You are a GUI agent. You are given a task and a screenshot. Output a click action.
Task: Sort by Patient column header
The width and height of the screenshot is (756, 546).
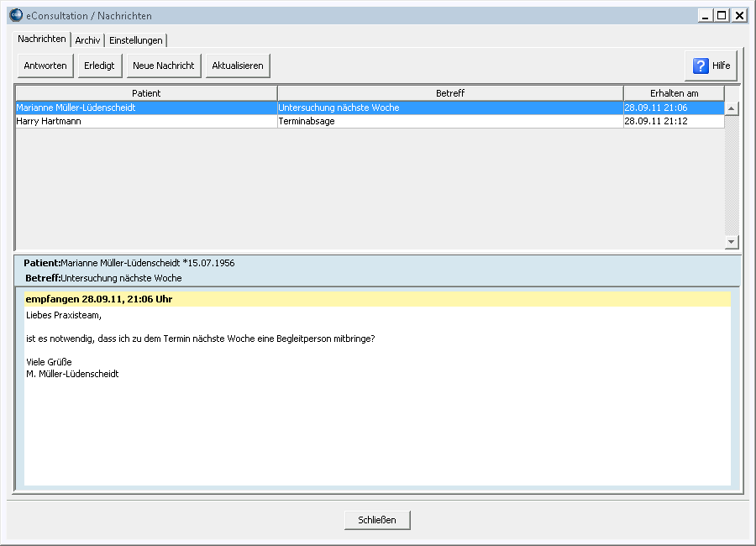pyautogui.click(x=146, y=93)
